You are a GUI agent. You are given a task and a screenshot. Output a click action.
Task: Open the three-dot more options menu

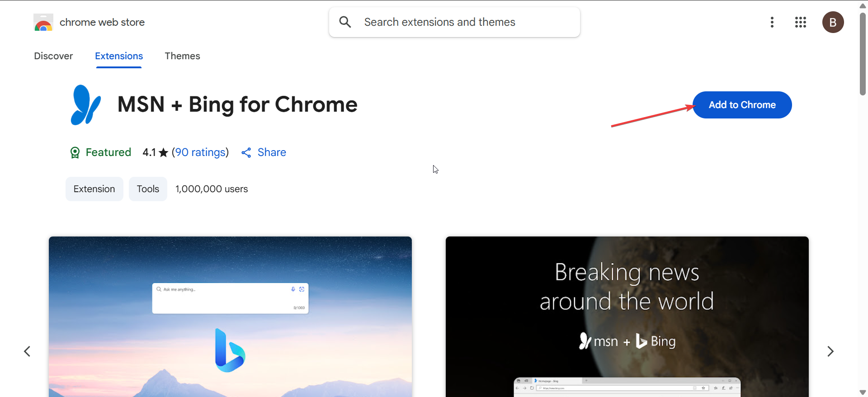772,22
